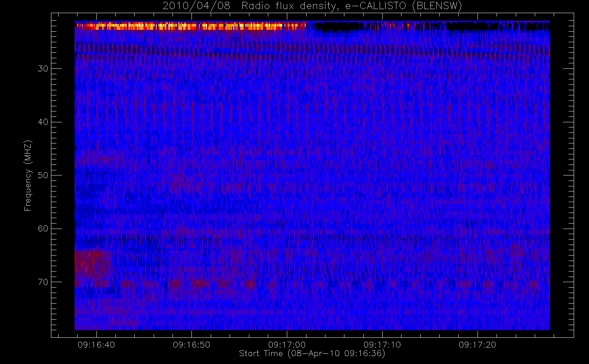Screen dimensions: 589x364
Task: Click the 'Frequency (MHZ)' axis label
Action: (28, 175)
